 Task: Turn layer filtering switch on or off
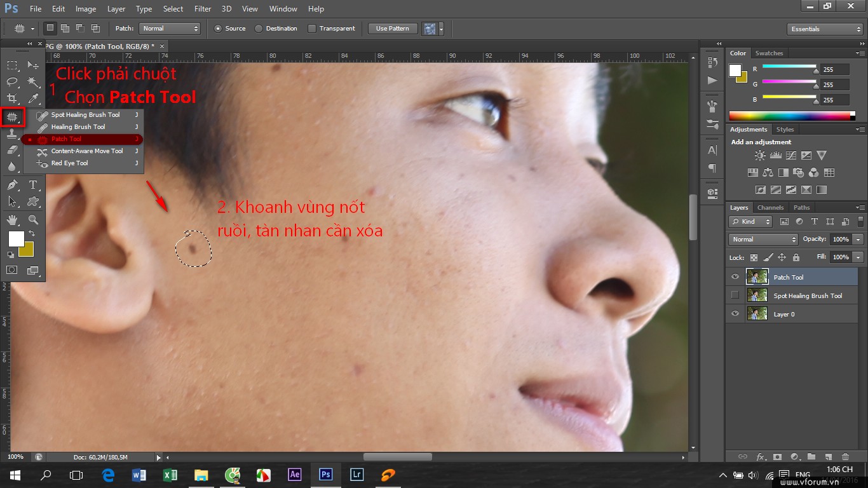[862, 222]
